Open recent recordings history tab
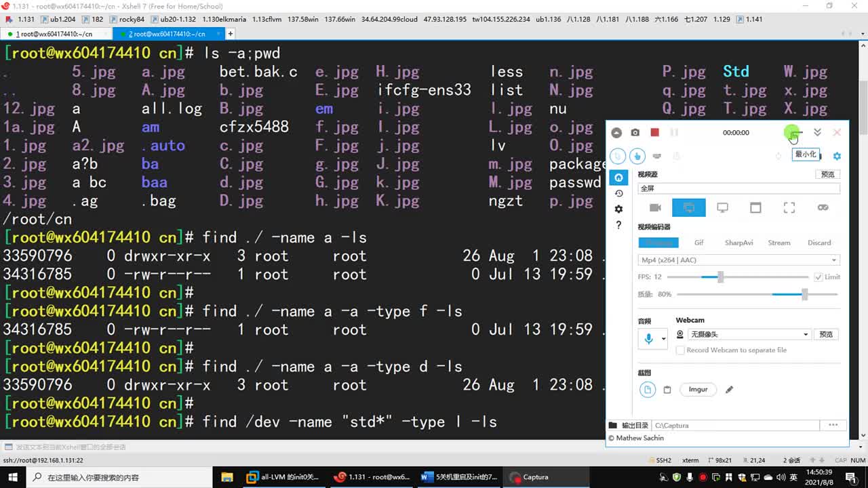The image size is (868, 488). pyautogui.click(x=618, y=194)
